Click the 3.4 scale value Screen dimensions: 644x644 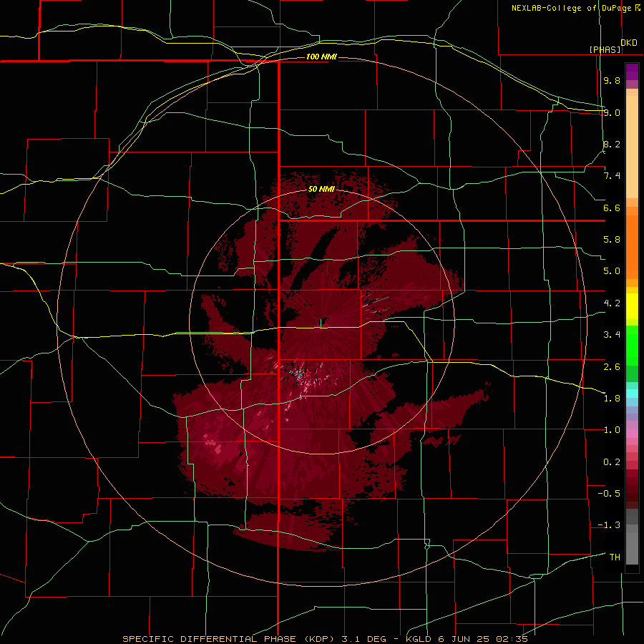coord(612,335)
